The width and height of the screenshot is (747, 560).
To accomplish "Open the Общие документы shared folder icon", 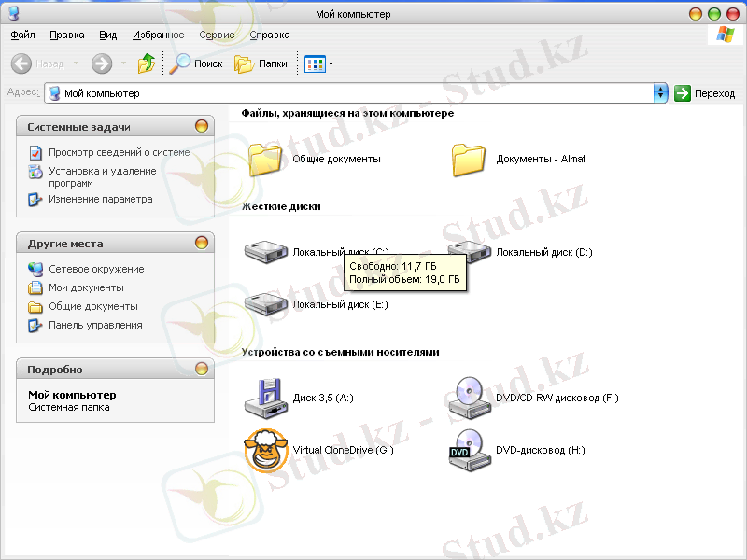I will coord(266,159).
